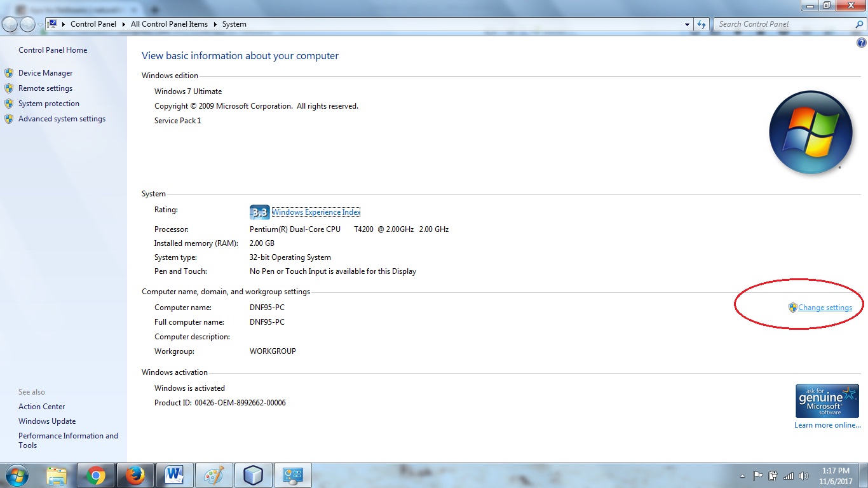Click the shield icon beside Remote settings
The width and height of the screenshot is (868, 488).
tap(9, 88)
